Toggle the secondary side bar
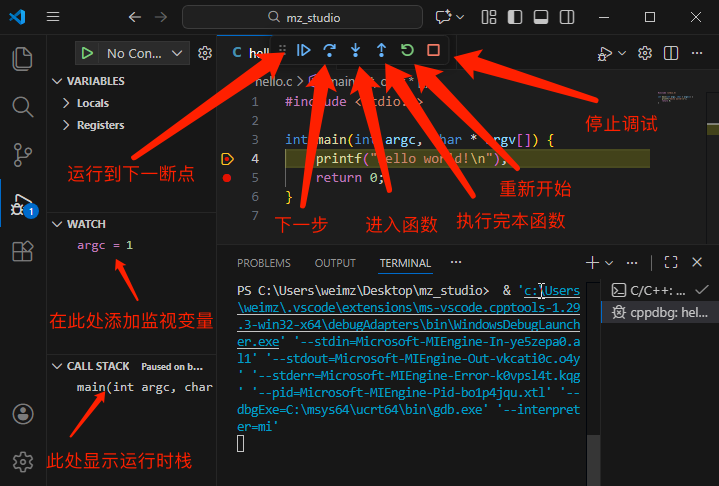 pyautogui.click(x=567, y=17)
